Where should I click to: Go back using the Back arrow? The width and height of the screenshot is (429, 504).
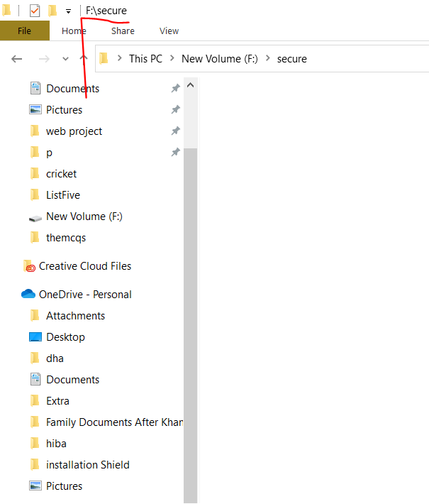click(17, 59)
